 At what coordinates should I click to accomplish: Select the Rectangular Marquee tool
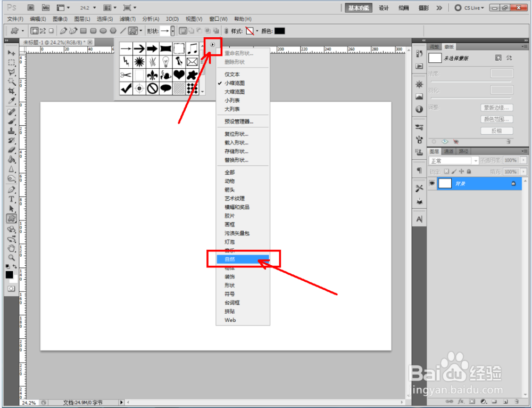(x=11, y=62)
